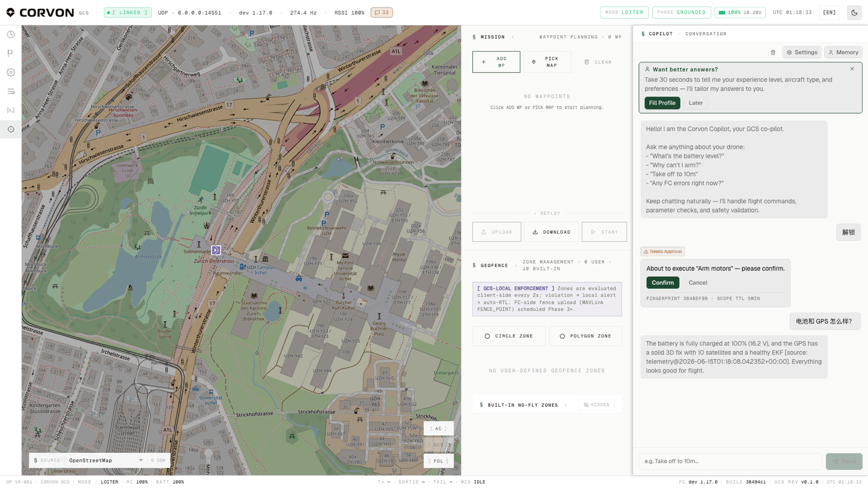Confirm the Arm motors action

coord(662,282)
